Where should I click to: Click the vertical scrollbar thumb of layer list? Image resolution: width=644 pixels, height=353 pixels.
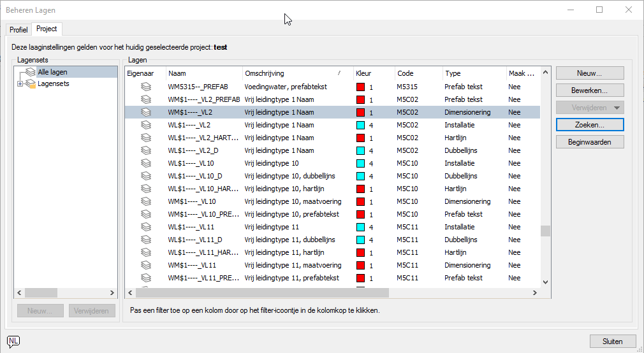tap(545, 231)
